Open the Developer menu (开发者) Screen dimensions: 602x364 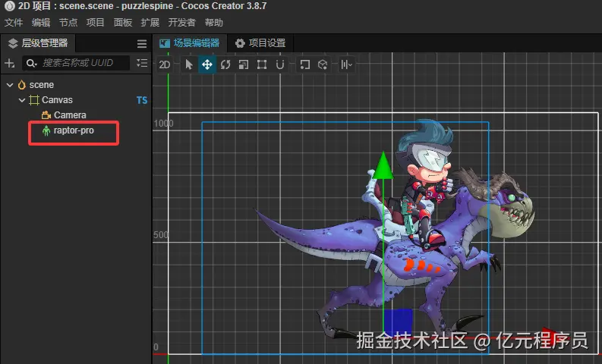pos(181,23)
